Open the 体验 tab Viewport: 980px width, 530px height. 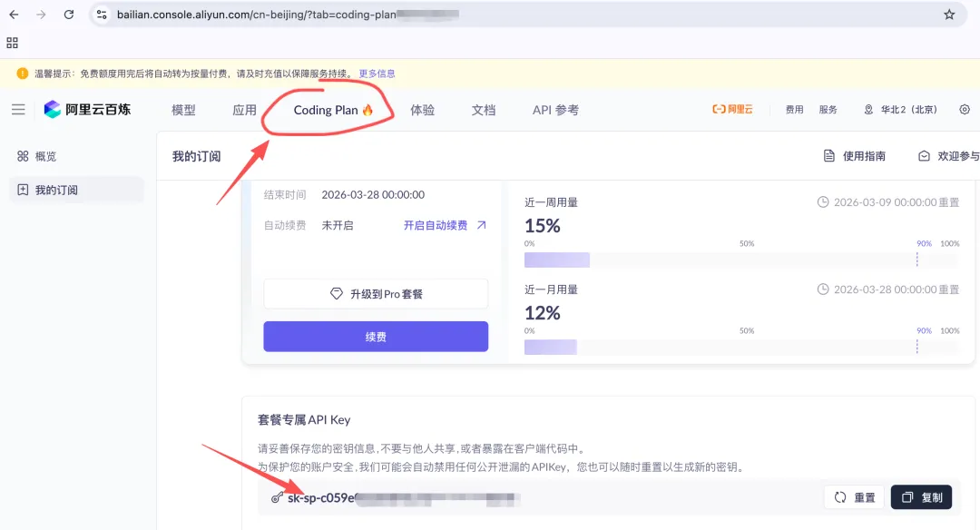423,110
